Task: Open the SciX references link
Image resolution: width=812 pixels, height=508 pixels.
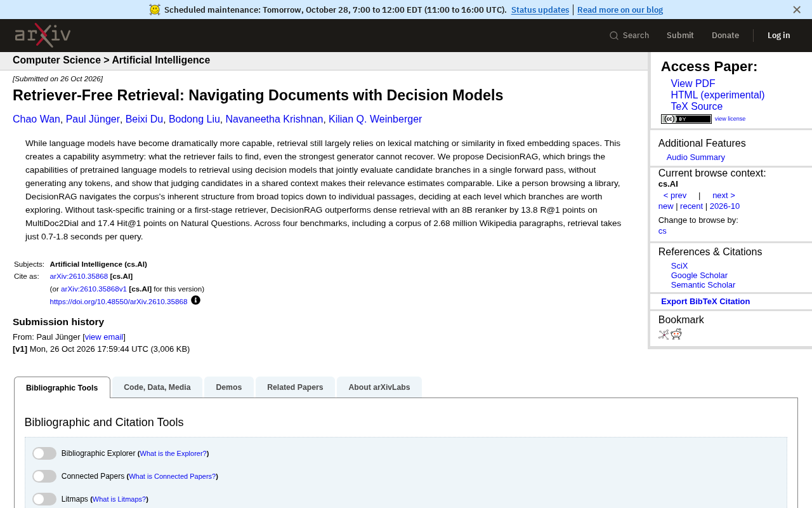Action: click(679, 266)
